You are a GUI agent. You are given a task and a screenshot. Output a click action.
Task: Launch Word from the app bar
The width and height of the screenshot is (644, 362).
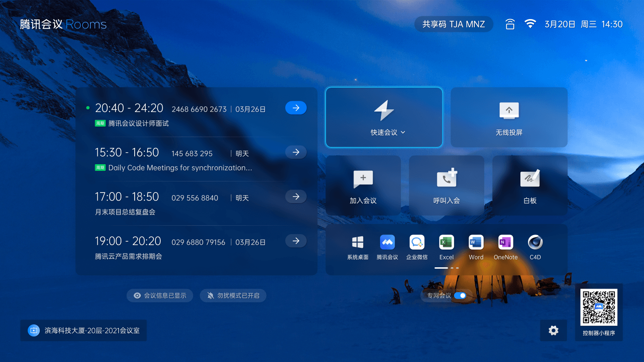(x=476, y=243)
